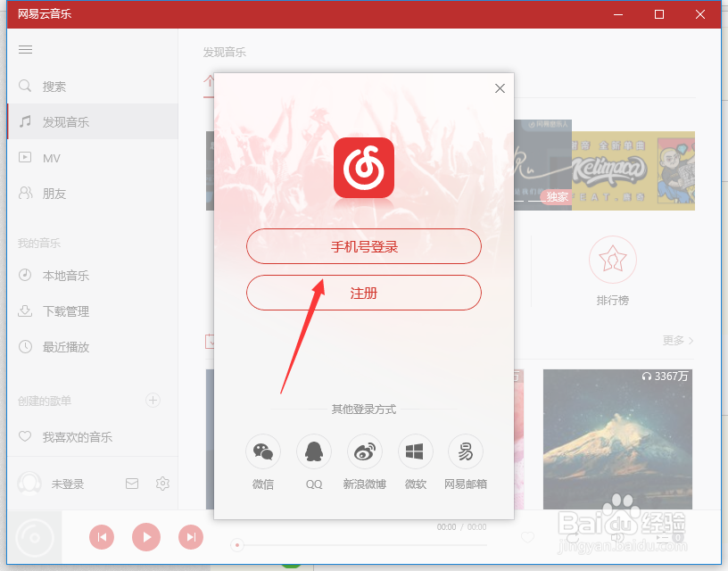Click the 更多 more link
The width and height of the screenshot is (728, 571).
pos(678,341)
